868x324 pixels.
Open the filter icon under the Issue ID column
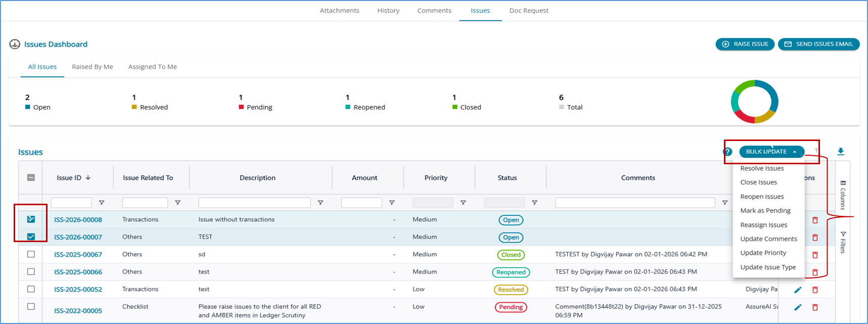(102, 203)
